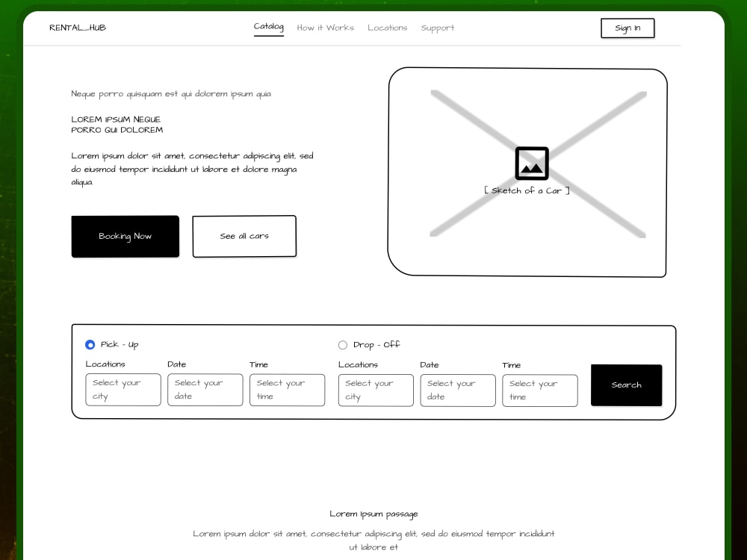
Task: Open Drop-Off date selection field
Action: click(458, 391)
